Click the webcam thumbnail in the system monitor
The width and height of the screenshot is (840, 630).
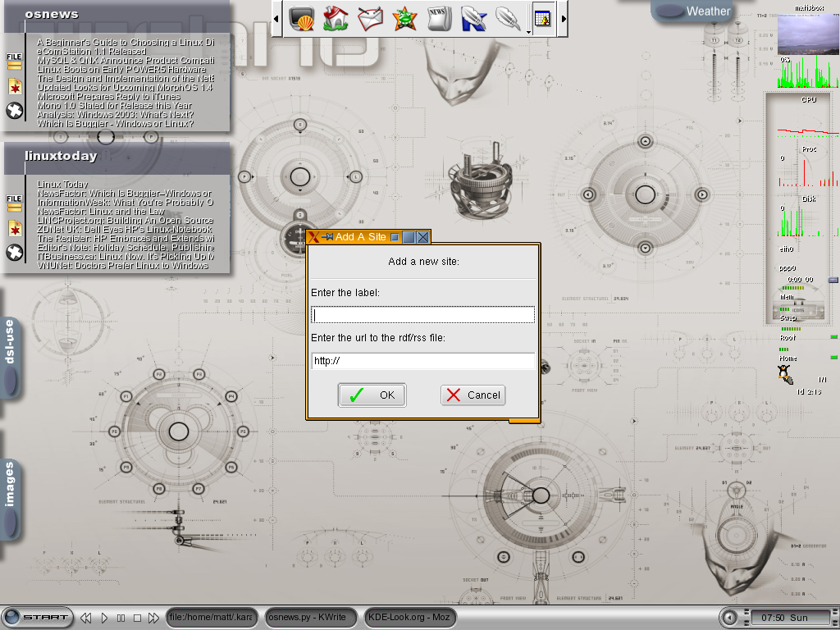(x=808, y=33)
